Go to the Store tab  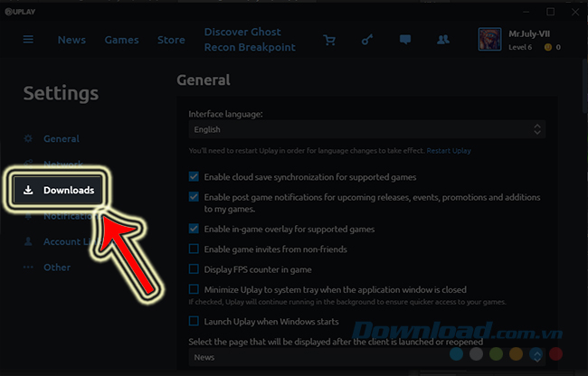click(171, 40)
